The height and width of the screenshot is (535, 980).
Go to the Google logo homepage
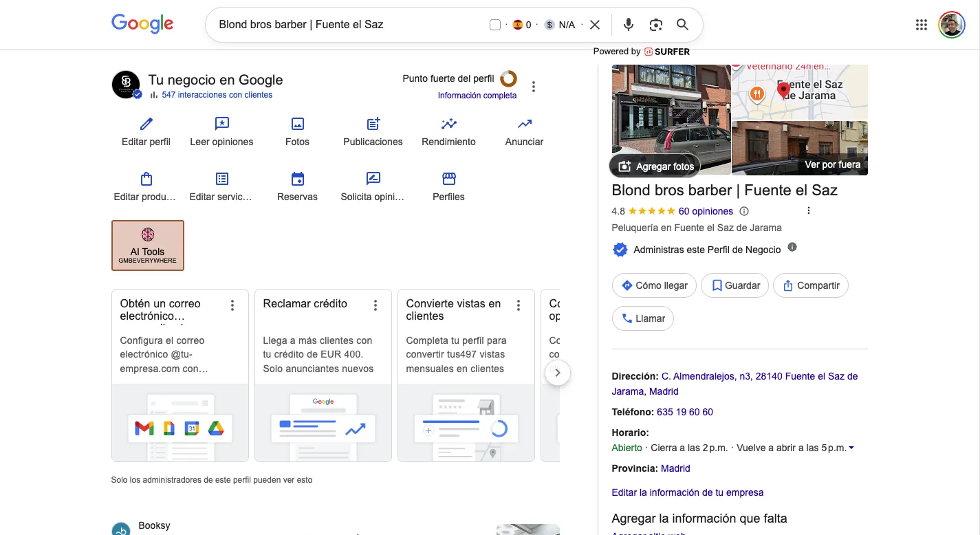click(x=142, y=23)
